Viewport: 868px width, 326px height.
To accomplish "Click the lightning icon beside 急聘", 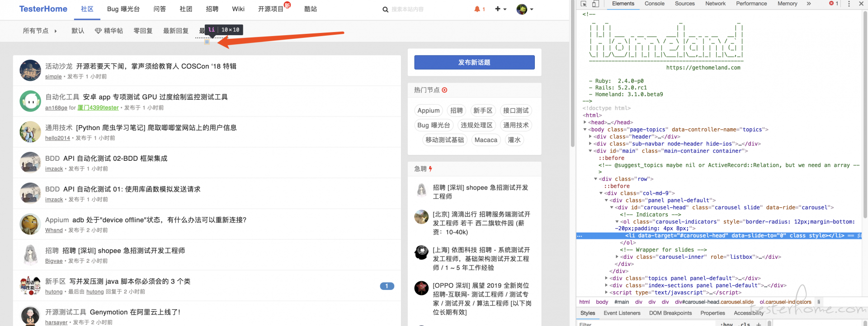I will [x=430, y=169].
